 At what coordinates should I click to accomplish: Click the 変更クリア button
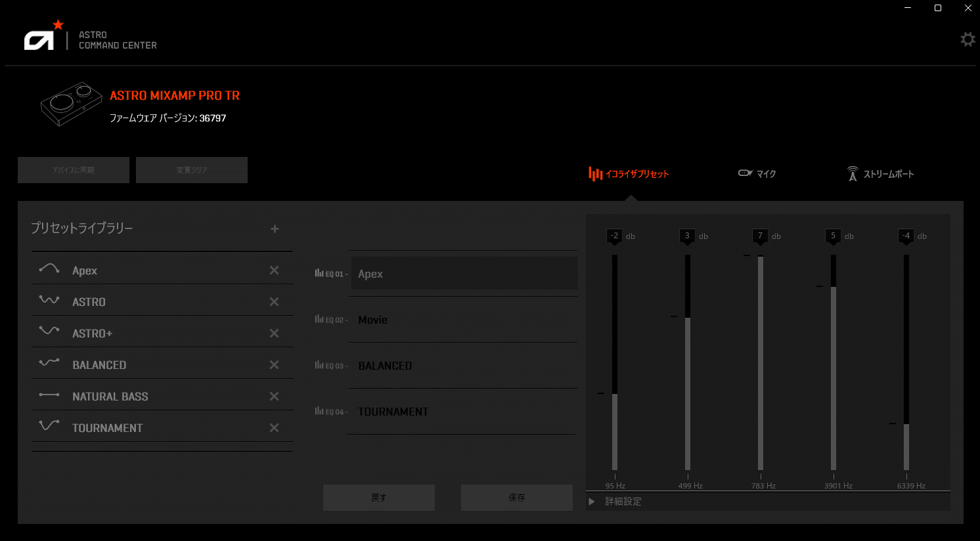coord(192,170)
